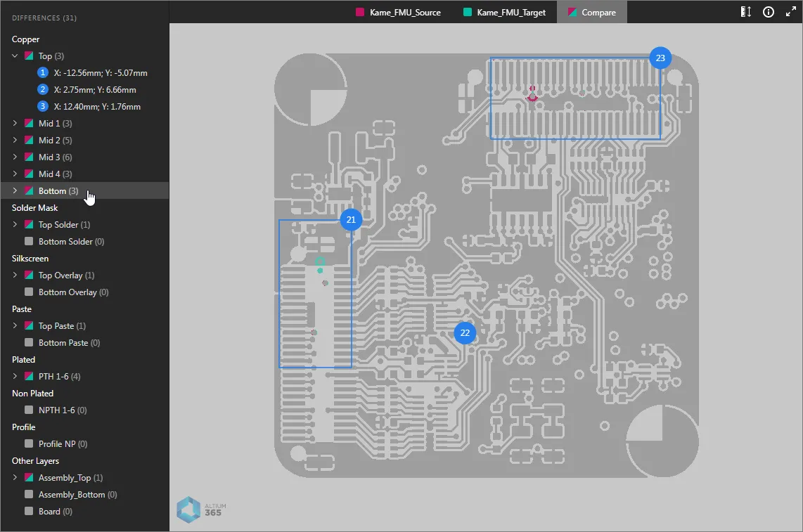Open the info panel icon
The height and width of the screenshot is (532, 803).
pyautogui.click(x=768, y=12)
